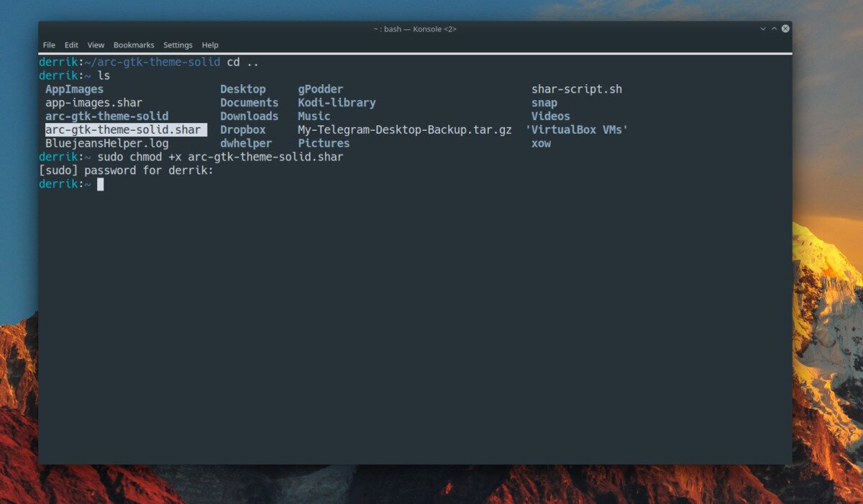Click the terminal cursor at the prompt
Viewport: 863px width, 504px height.
coord(101,185)
